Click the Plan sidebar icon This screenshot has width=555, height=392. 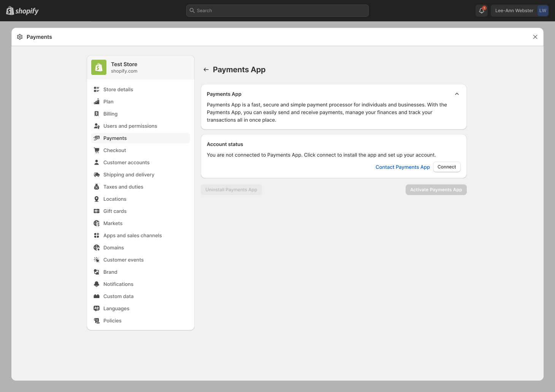tap(97, 102)
